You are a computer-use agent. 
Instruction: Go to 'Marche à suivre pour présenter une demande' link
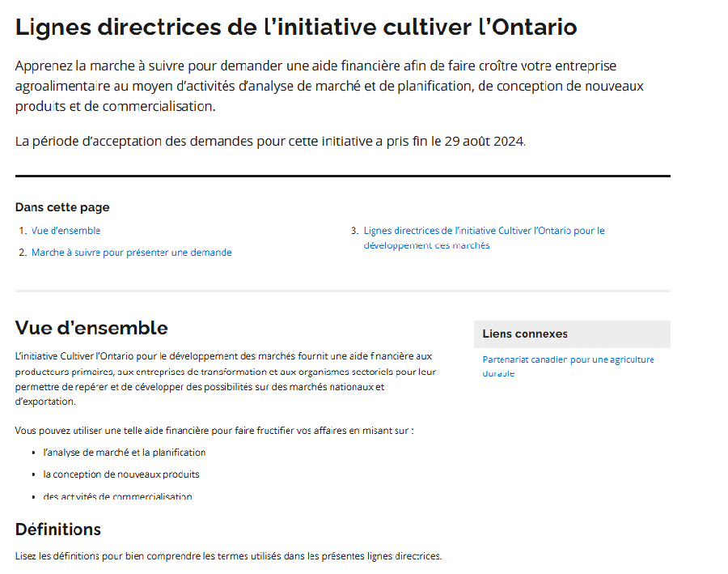pos(131,253)
